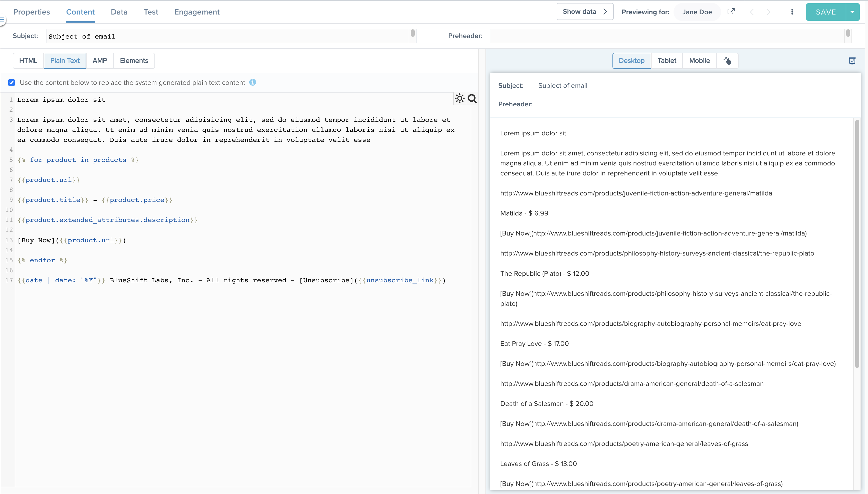Click the popout icon above the preview panel
Screen dimensions: 868x494
(852, 61)
